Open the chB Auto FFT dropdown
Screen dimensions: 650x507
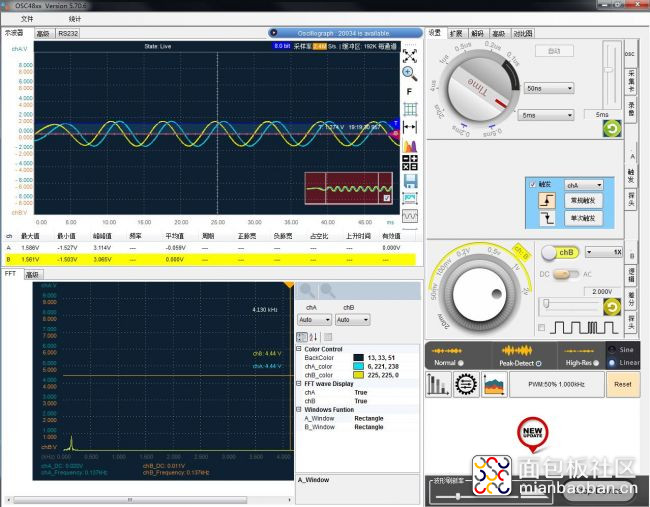(353, 320)
